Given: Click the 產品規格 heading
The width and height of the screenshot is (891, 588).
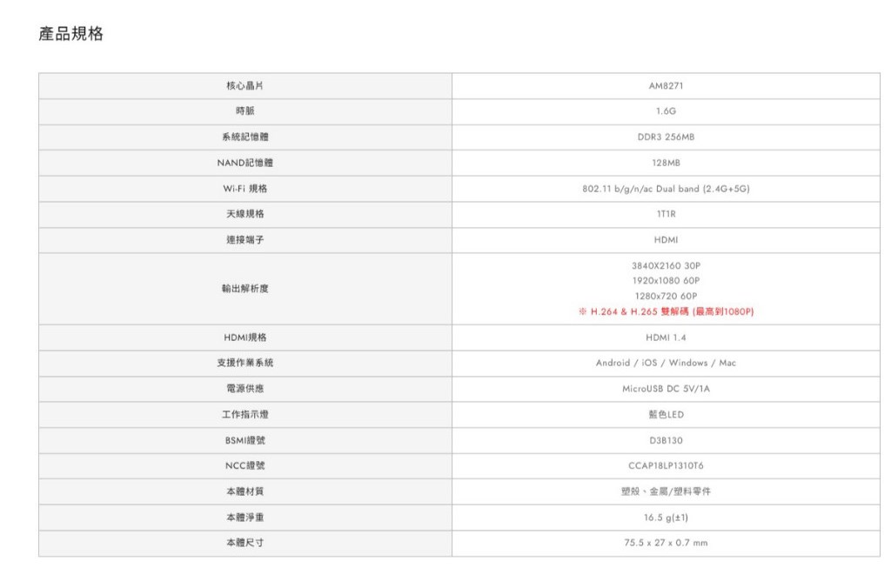Looking at the screenshot, I should click(71, 34).
